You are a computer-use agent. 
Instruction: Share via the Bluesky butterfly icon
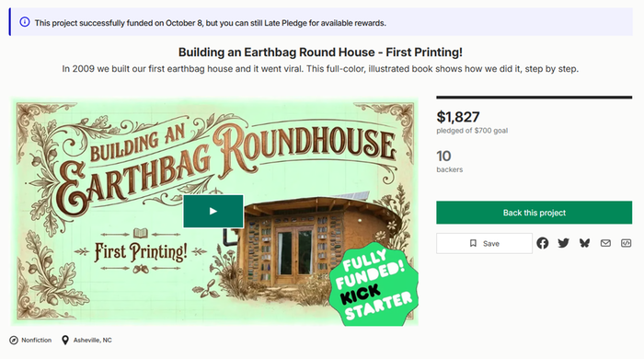pos(584,243)
